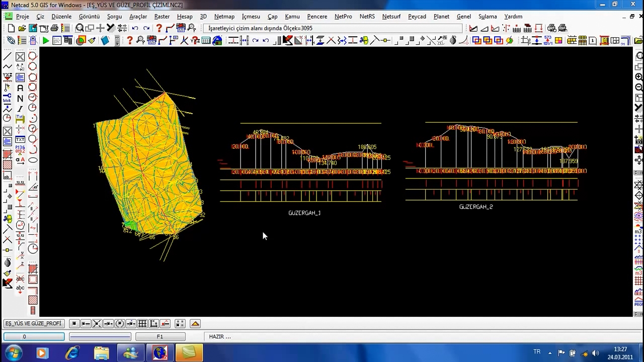Click the calculator icon in second toolbar
Screen dimensions: 644x362
click(x=206, y=41)
